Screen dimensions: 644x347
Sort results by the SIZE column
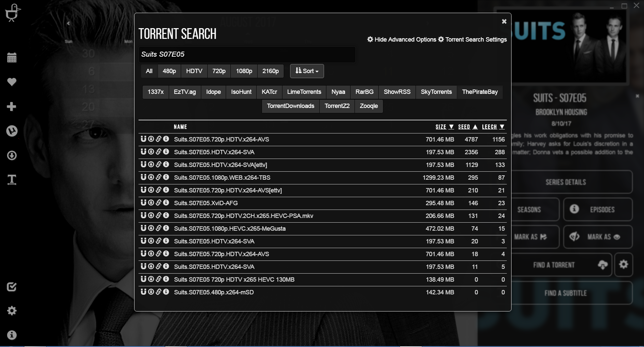pos(444,127)
